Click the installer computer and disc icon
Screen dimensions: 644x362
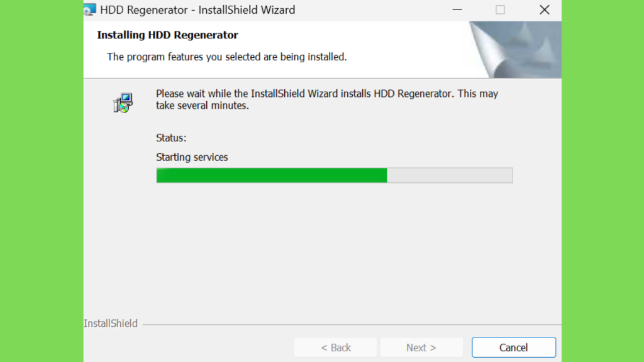pyautogui.click(x=123, y=102)
